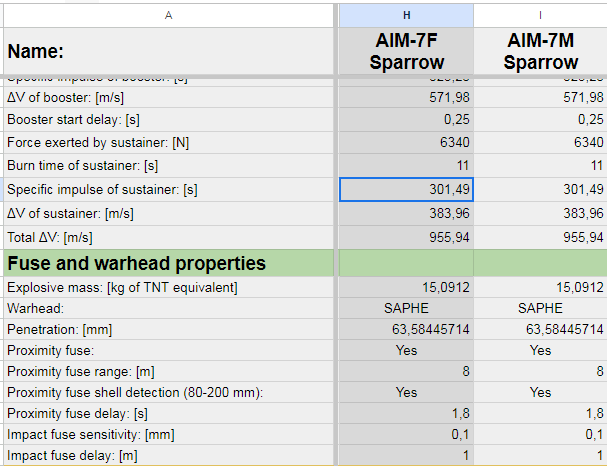The height and width of the screenshot is (466, 607).
Task: Select ΔV of sustainer 383,96 under AIM-7F
Action: tap(406, 213)
